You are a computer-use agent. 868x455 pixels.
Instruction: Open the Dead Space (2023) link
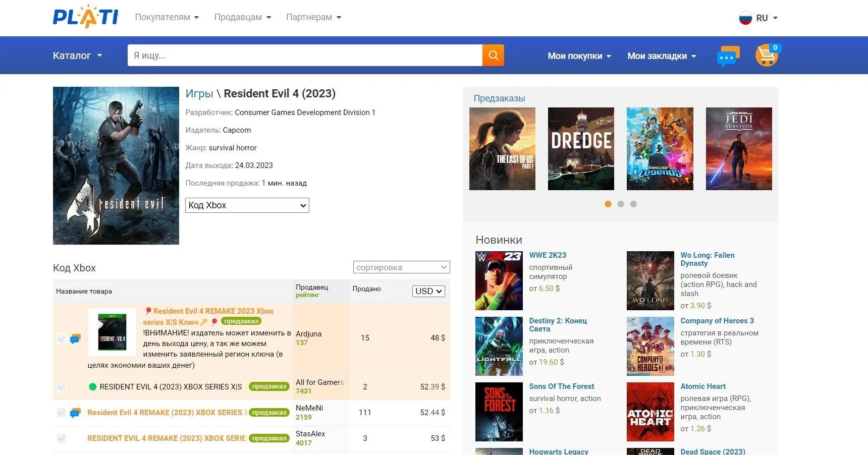[713, 451]
